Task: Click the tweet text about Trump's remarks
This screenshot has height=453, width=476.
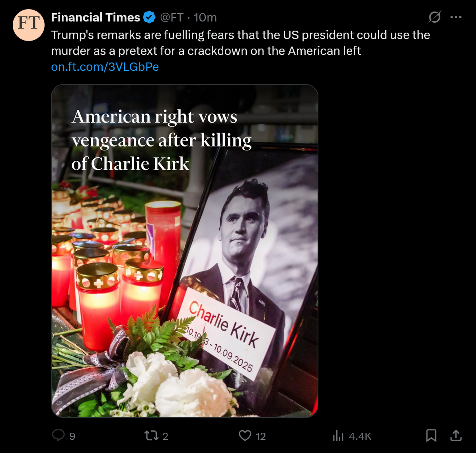Action: [x=240, y=43]
